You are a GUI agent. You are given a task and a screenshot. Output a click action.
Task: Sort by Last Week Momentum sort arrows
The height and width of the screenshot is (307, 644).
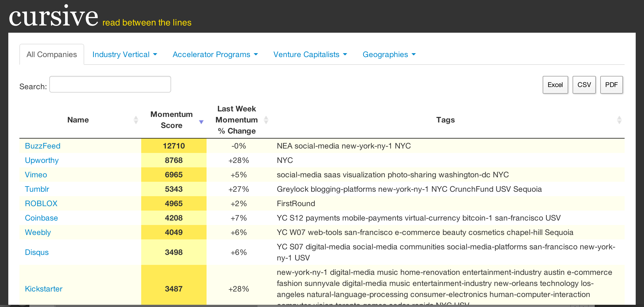coord(266,120)
